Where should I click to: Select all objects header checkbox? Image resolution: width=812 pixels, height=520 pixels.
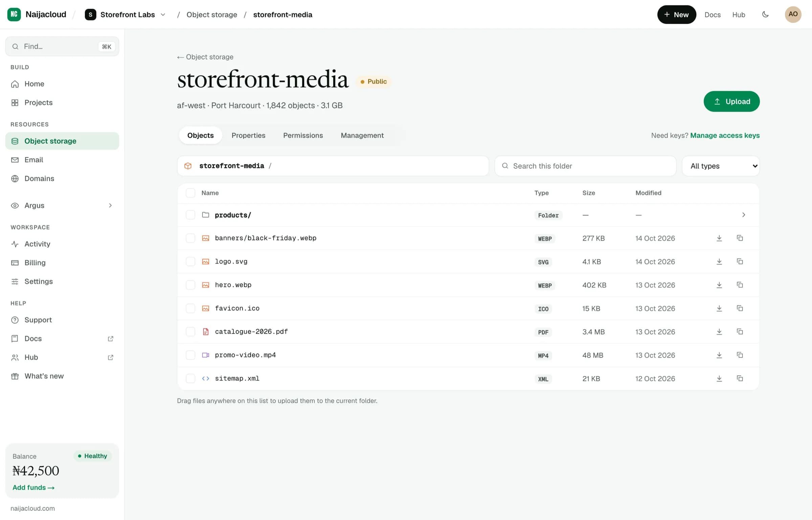point(190,193)
